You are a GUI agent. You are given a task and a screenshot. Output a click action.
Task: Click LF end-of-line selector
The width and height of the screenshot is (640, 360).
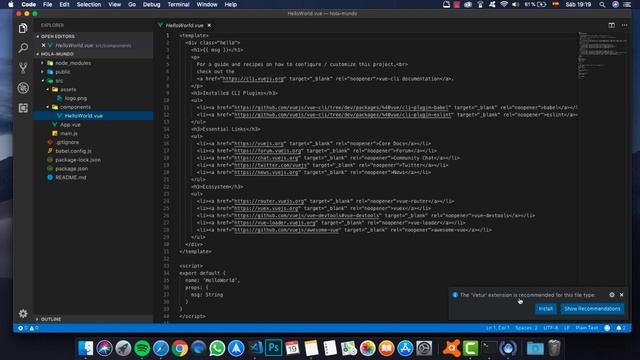point(567,328)
